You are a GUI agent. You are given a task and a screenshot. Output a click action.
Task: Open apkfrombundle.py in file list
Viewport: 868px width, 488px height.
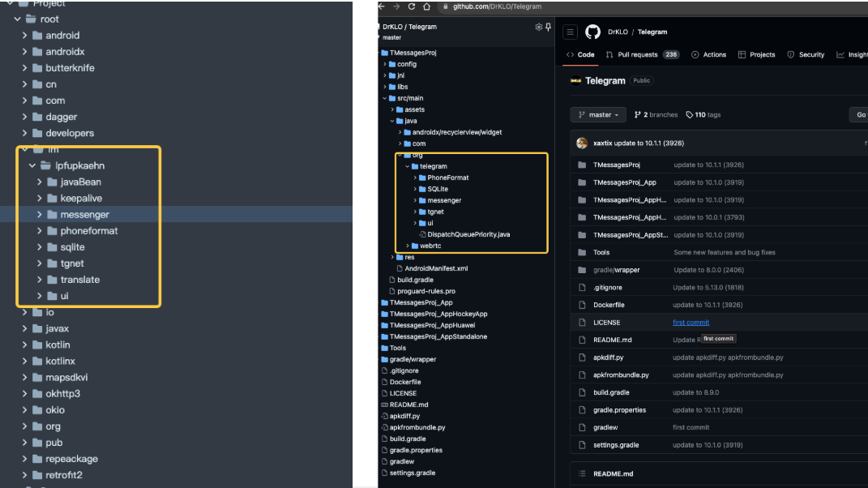(621, 375)
